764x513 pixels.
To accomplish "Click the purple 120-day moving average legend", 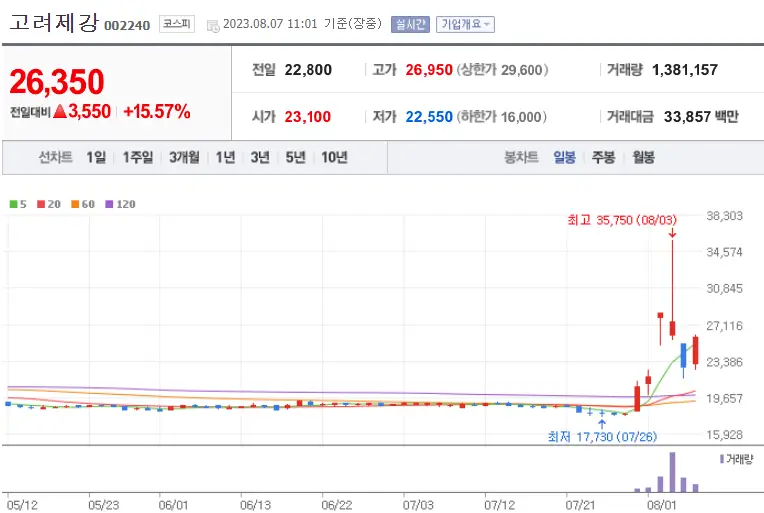I will pos(120,204).
